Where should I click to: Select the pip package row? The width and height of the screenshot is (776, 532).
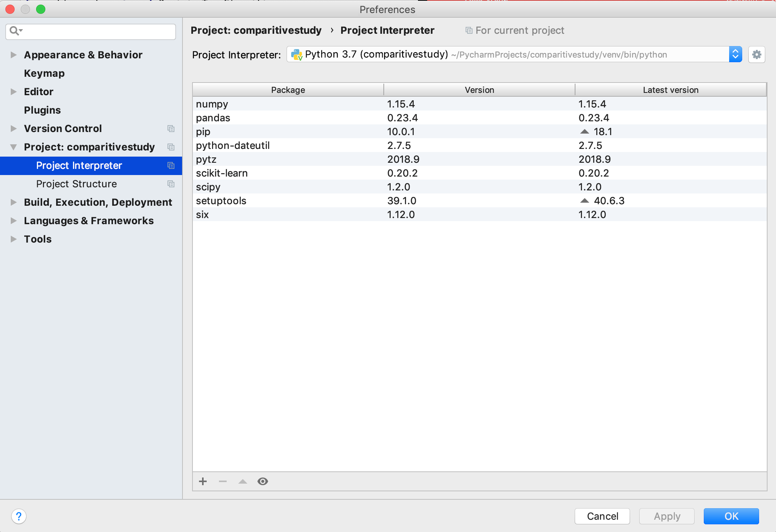click(479, 132)
